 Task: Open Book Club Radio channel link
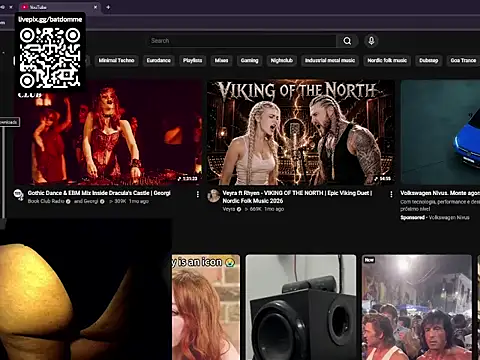pos(46,201)
